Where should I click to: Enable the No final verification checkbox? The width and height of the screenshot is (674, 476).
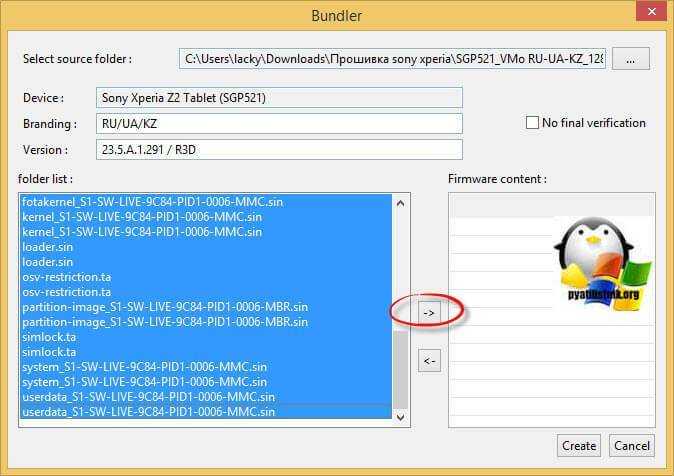[x=532, y=123]
